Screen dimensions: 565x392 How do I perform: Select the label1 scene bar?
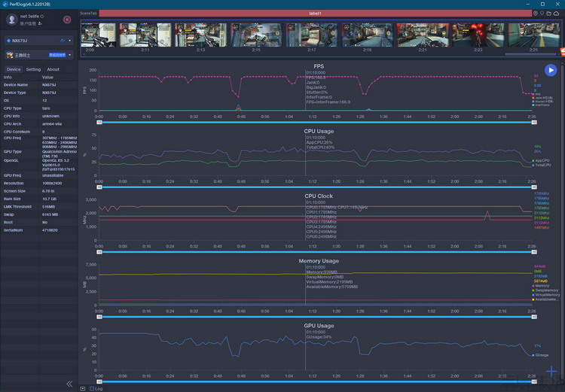316,14
